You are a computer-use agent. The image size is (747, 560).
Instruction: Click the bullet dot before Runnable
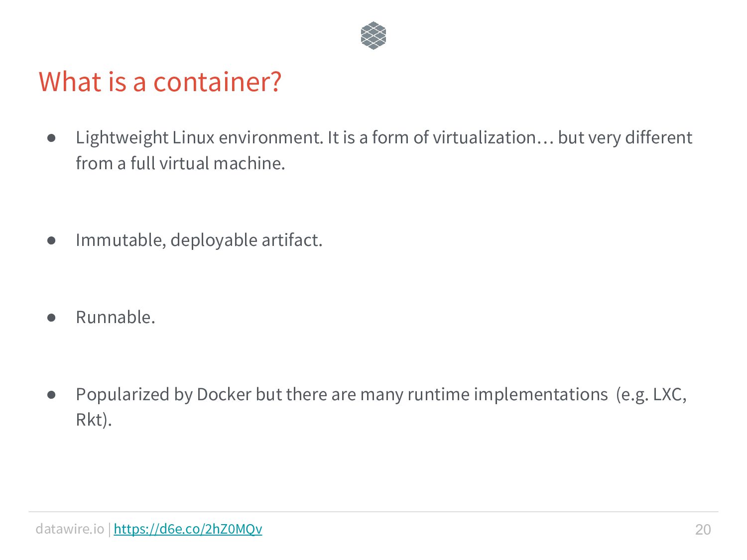[x=51, y=318]
